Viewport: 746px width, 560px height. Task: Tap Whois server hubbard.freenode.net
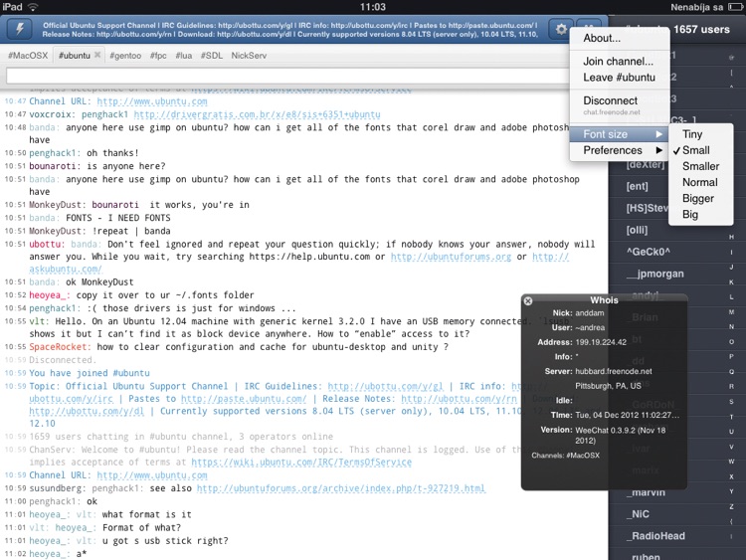(614, 371)
